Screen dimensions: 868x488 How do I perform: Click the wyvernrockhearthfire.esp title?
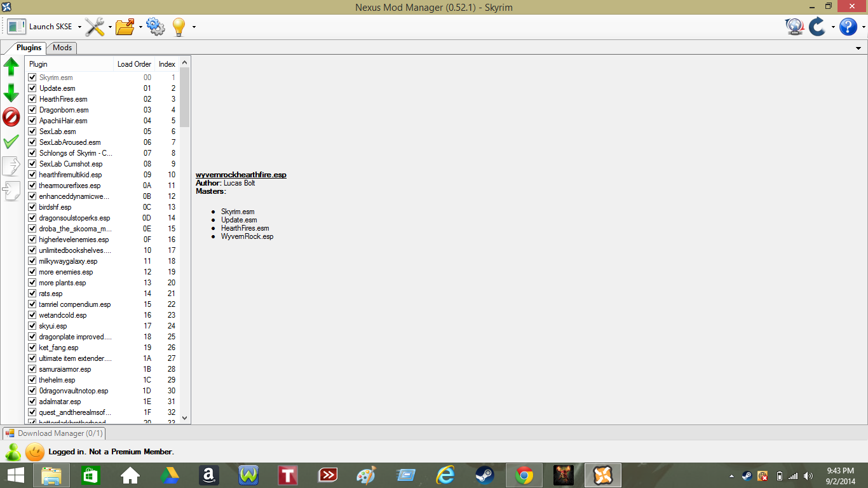[241, 175]
